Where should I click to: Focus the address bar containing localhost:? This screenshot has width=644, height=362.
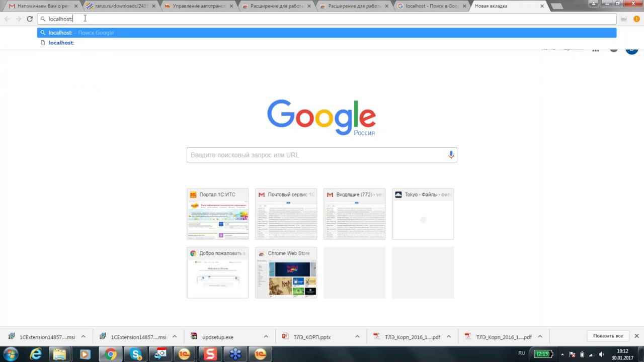click(x=327, y=19)
